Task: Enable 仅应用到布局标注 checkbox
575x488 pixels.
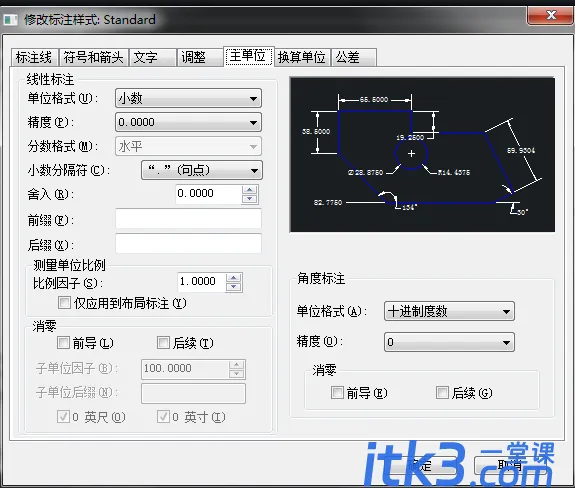Action: (x=64, y=303)
